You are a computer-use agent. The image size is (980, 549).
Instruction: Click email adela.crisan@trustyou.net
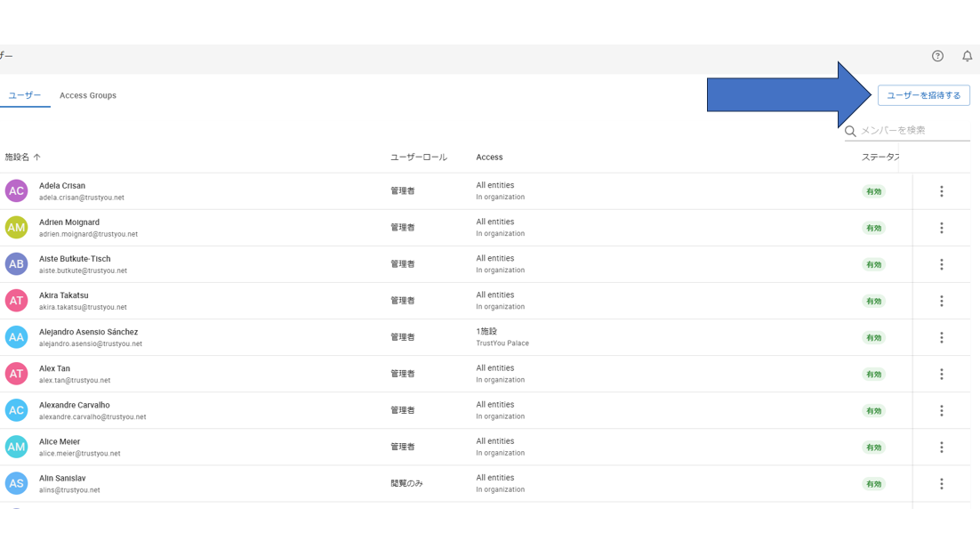[x=81, y=198]
